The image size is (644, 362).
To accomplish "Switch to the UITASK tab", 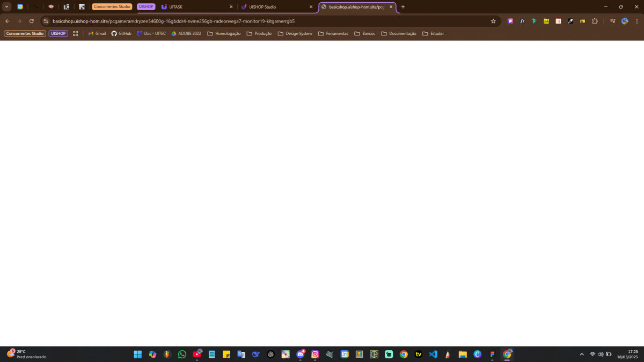I will click(x=175, y=7).
